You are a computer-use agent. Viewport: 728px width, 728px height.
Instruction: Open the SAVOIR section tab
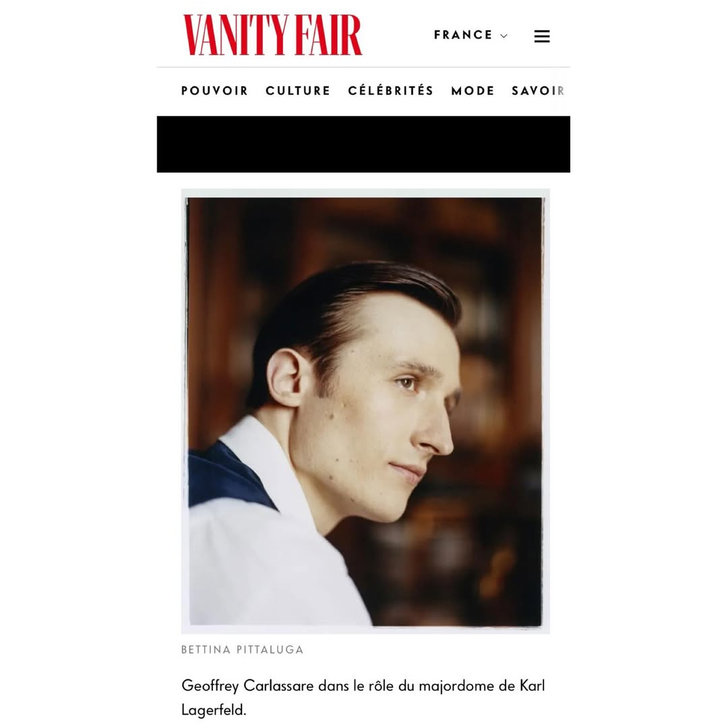pos(538,90)
